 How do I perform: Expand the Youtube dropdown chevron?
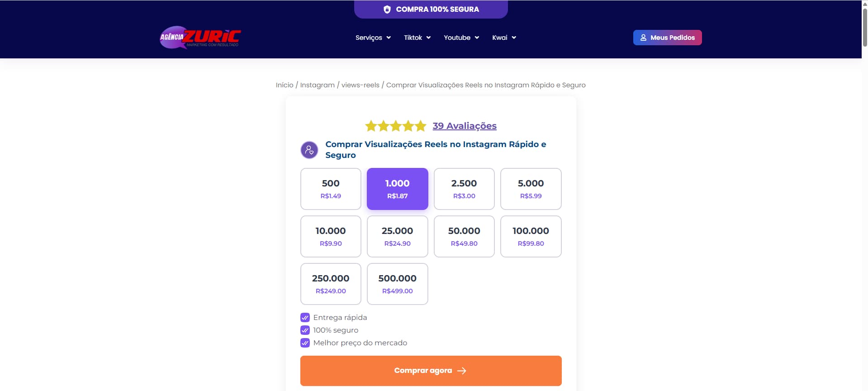(x=476, y=38)
